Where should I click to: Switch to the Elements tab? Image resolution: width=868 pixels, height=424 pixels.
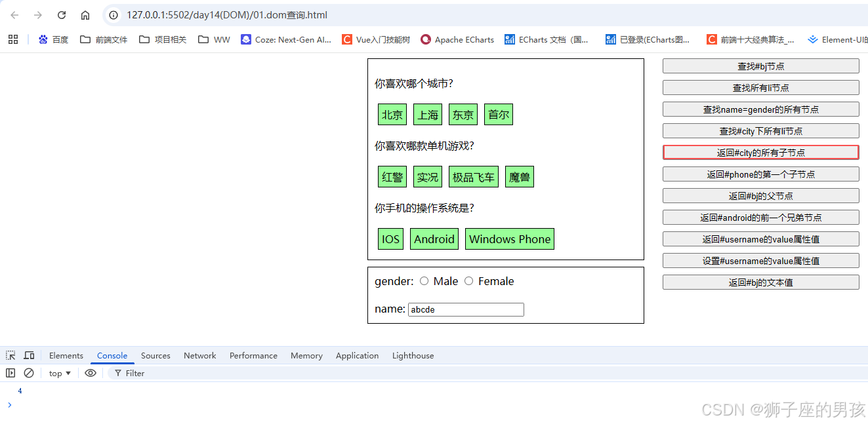[x=66, y=355]
